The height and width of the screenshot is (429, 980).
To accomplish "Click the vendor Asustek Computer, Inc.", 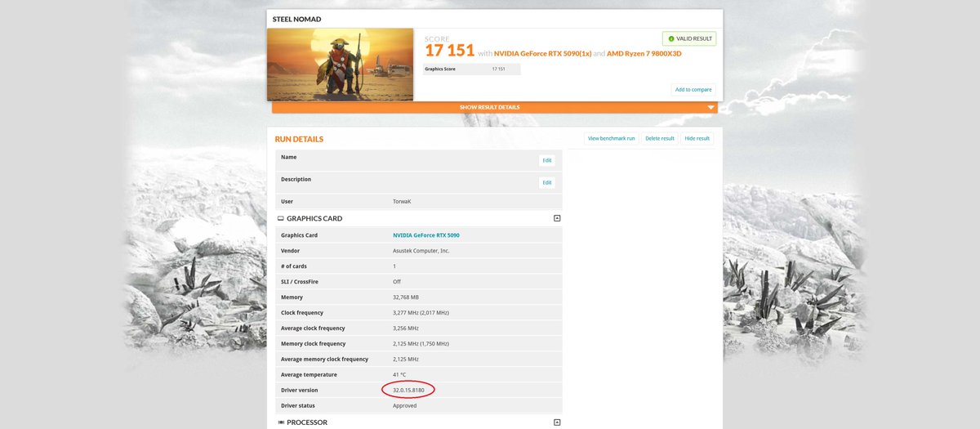I will click(421, 251).
